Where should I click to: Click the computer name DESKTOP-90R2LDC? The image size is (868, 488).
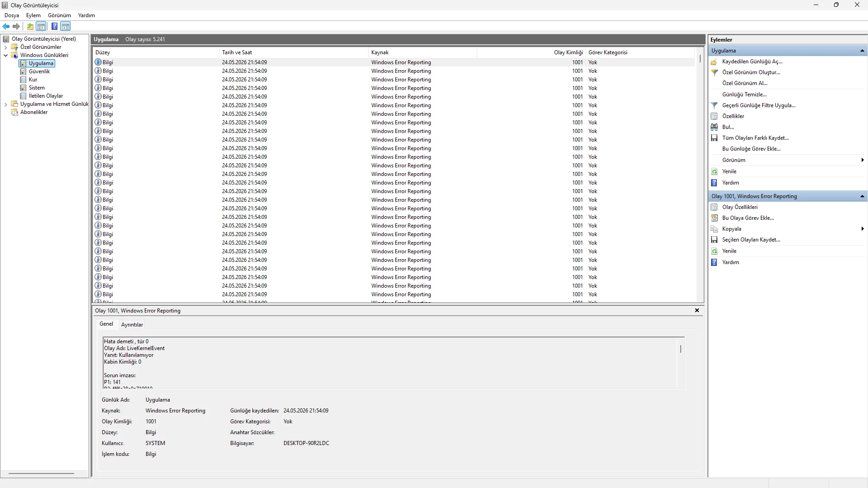click(306, 443)
